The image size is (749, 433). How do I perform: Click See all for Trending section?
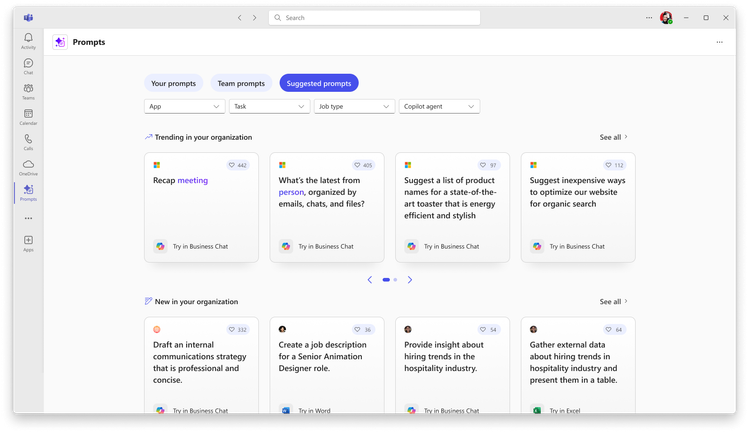tap(613, 137)
